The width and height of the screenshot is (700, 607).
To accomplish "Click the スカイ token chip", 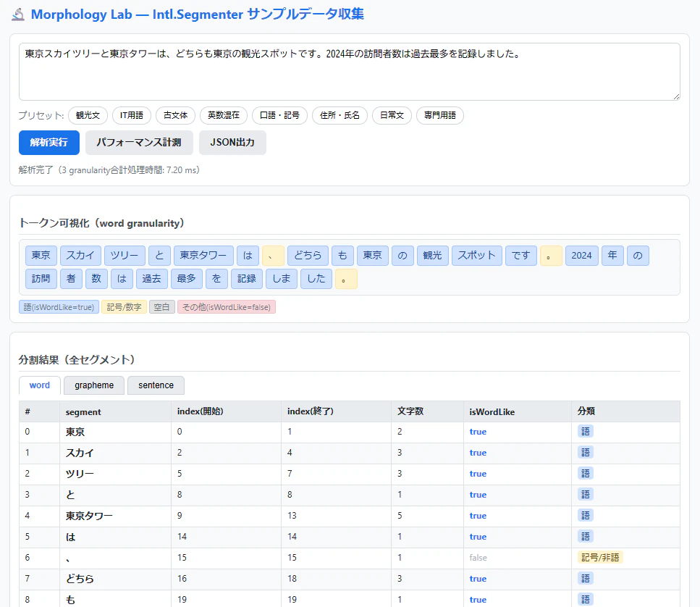I will point(81,256).
